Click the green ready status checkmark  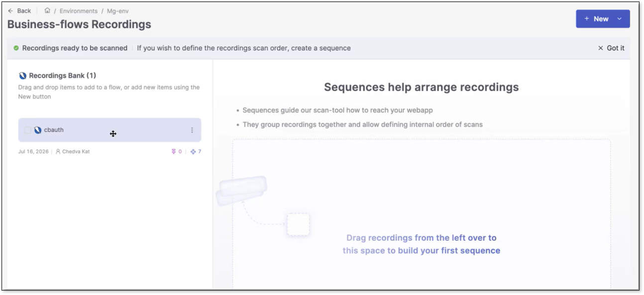[16, 48]
